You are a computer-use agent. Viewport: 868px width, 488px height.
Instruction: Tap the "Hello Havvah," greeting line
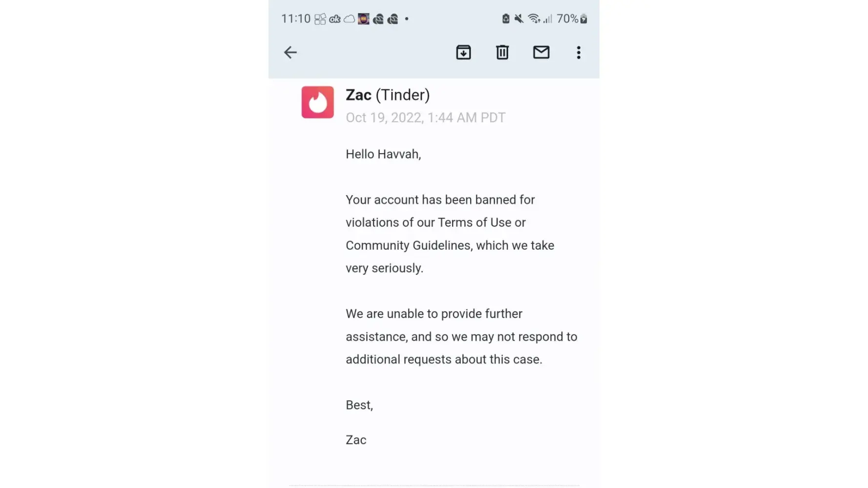coord(383,154)
